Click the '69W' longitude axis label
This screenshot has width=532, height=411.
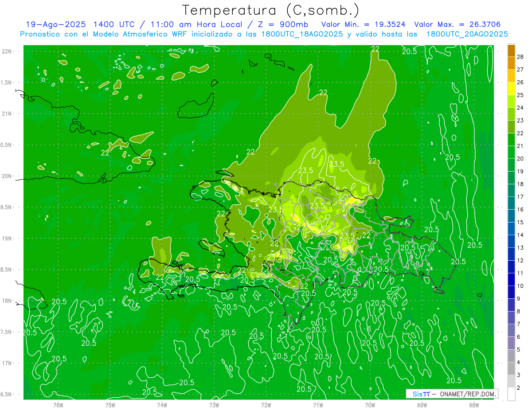pos(422,405)
